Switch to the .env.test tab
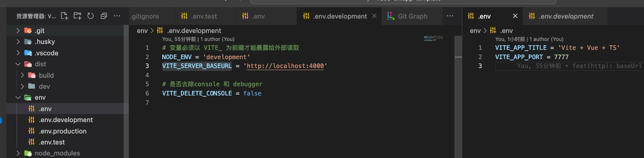This screenshot has width=644, height=158. coord(205,16)
